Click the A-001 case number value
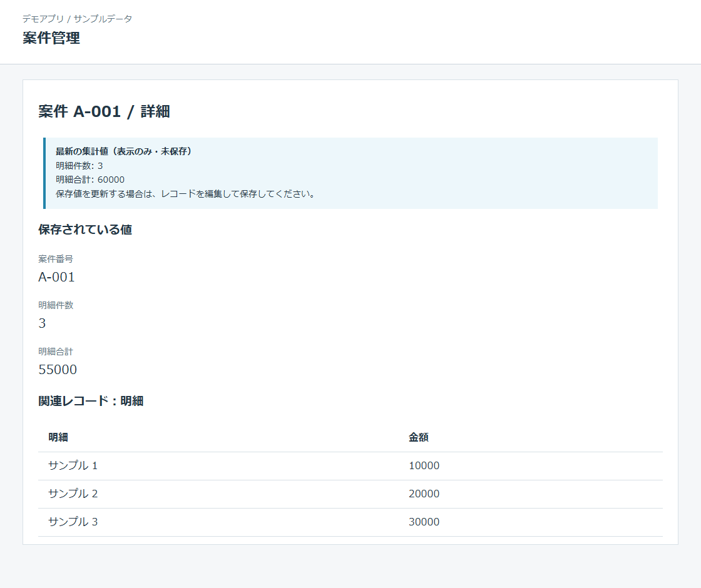The image size is (701, 588). 56,277
